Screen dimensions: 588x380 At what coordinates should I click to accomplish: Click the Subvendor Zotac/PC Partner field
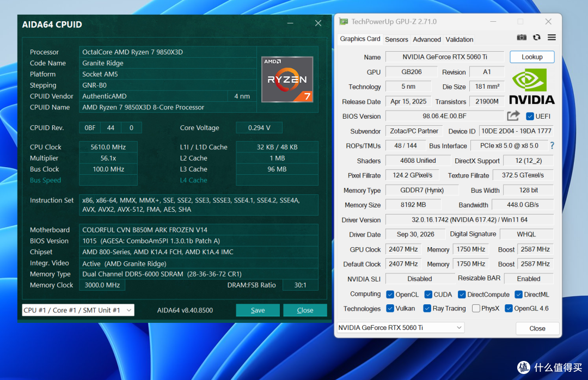pos(414,131)
